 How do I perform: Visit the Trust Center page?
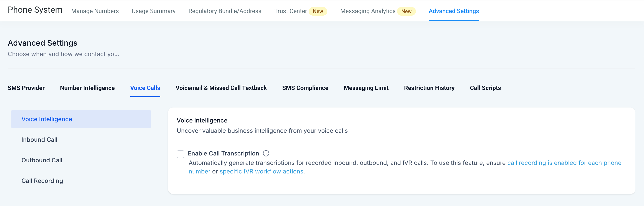290,11
